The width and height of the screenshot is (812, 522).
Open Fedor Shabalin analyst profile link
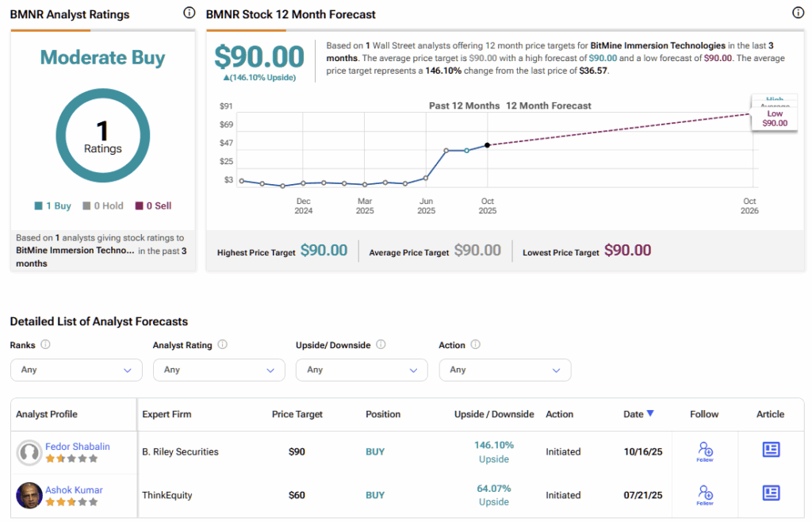point(77,447)
